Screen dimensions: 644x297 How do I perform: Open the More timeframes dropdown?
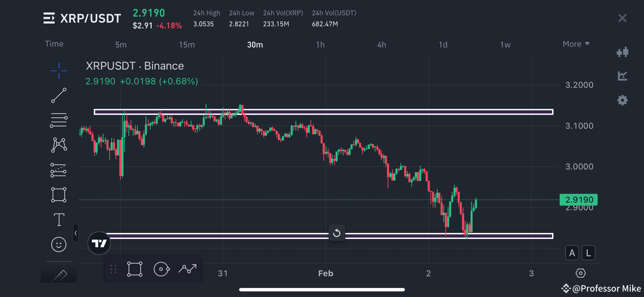575,44
